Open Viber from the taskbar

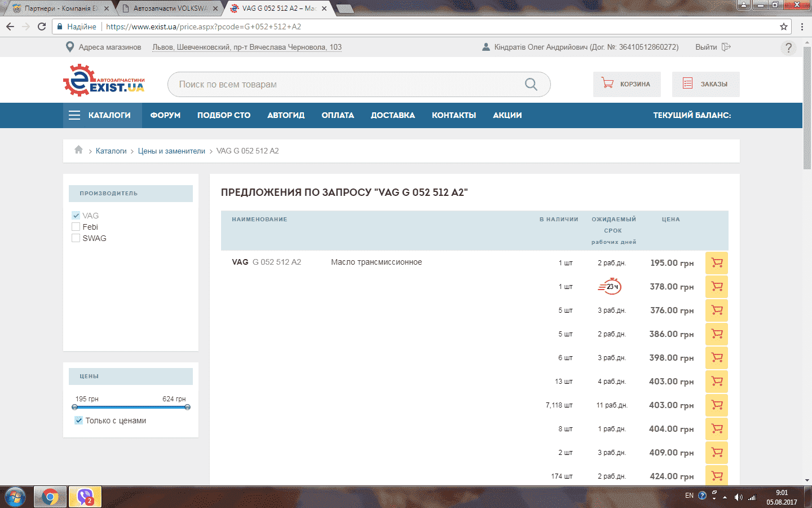pos(85,497)
